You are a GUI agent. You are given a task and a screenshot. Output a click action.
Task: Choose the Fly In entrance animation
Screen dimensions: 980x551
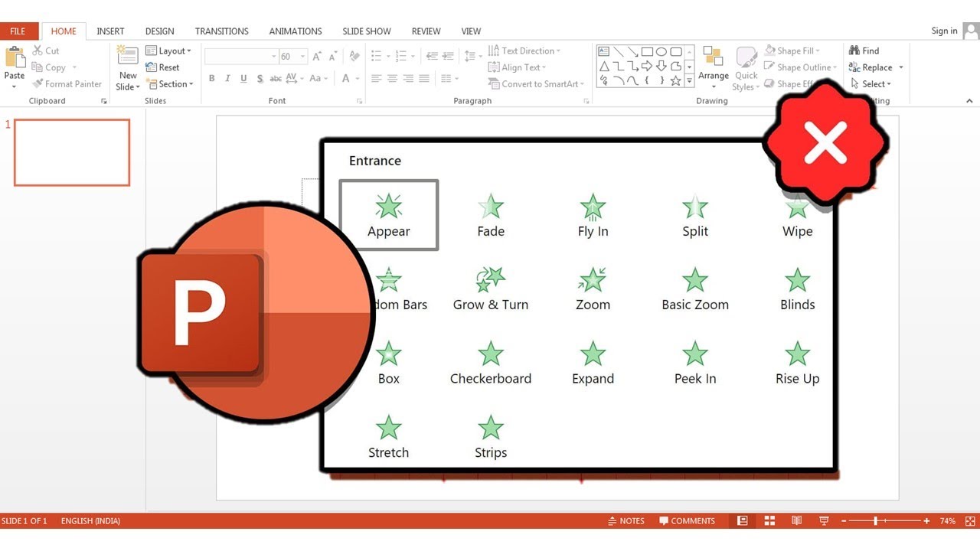click(593, 215)
